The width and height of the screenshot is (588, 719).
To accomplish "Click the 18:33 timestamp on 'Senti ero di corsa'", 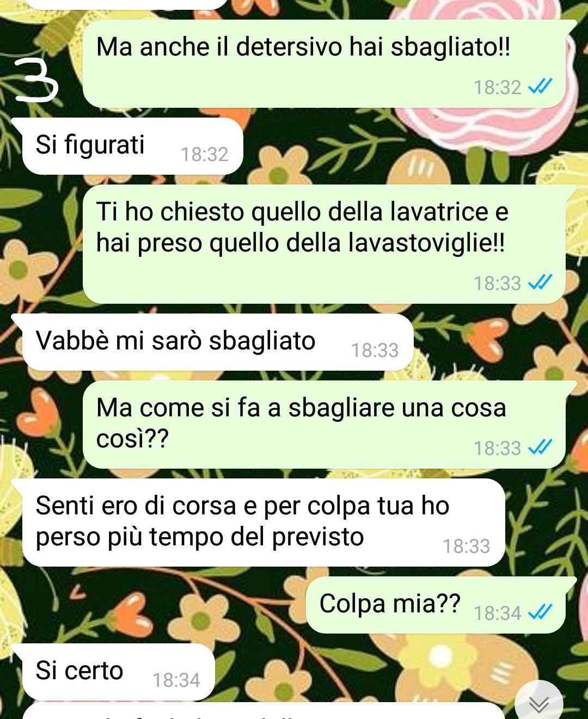I will click(x=467, y=546).
